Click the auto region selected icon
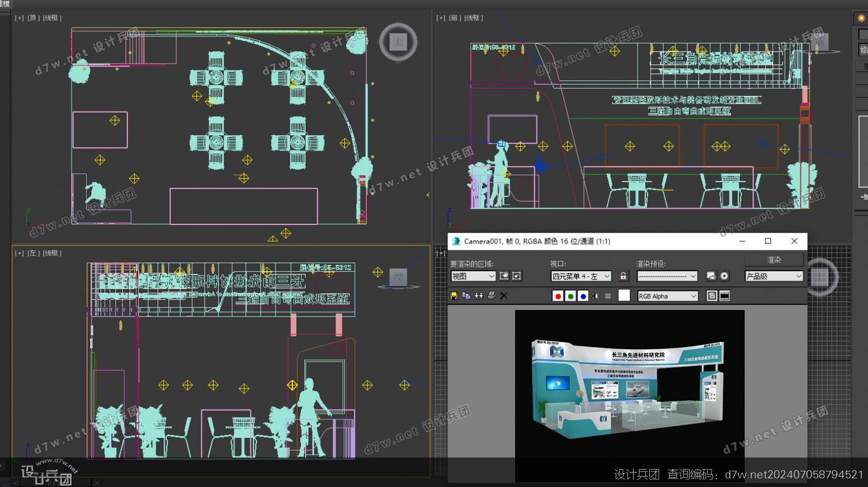The height and width of the screenshot is (487, 868). click(517, 276)
